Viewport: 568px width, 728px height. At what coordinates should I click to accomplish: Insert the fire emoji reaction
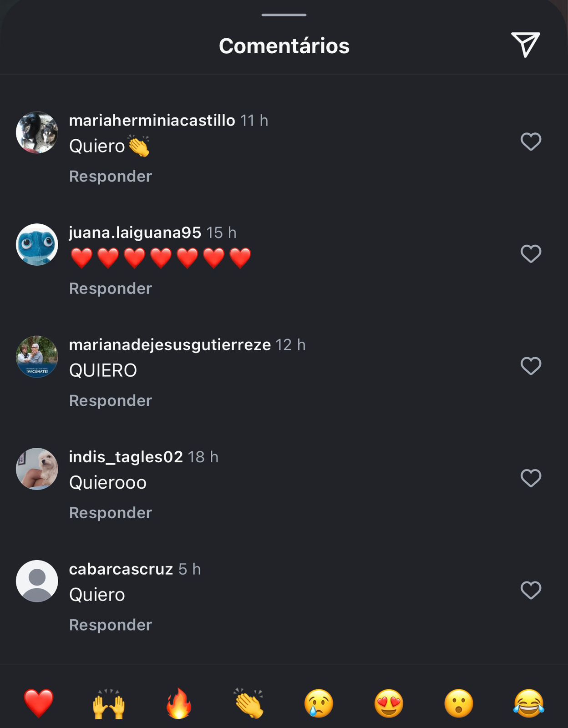[x=179, y=703]
